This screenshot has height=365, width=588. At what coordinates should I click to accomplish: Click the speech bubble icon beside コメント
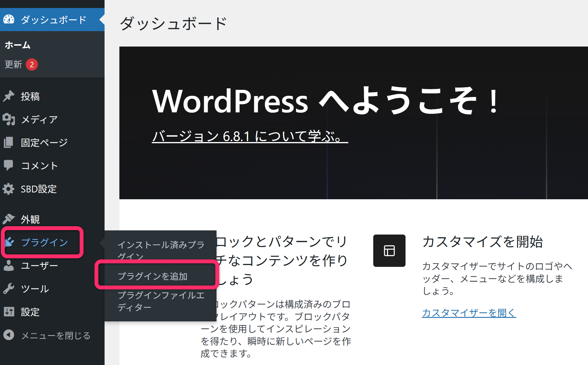[x=9, y=165]
